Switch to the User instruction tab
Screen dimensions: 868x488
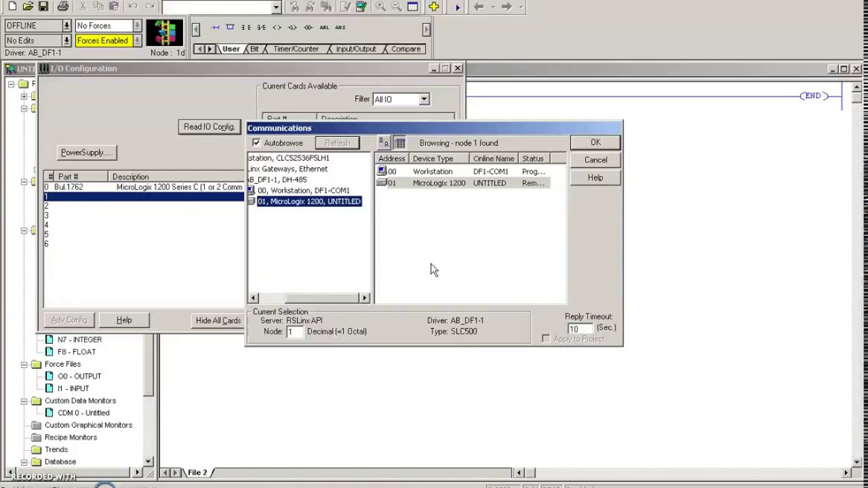tap(231, 49)
